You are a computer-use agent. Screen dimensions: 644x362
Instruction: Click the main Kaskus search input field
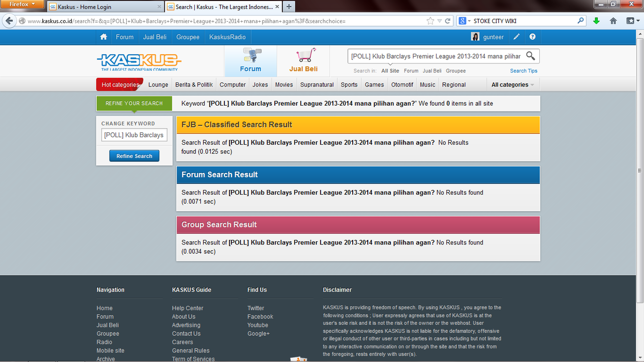tap(436, 56)
